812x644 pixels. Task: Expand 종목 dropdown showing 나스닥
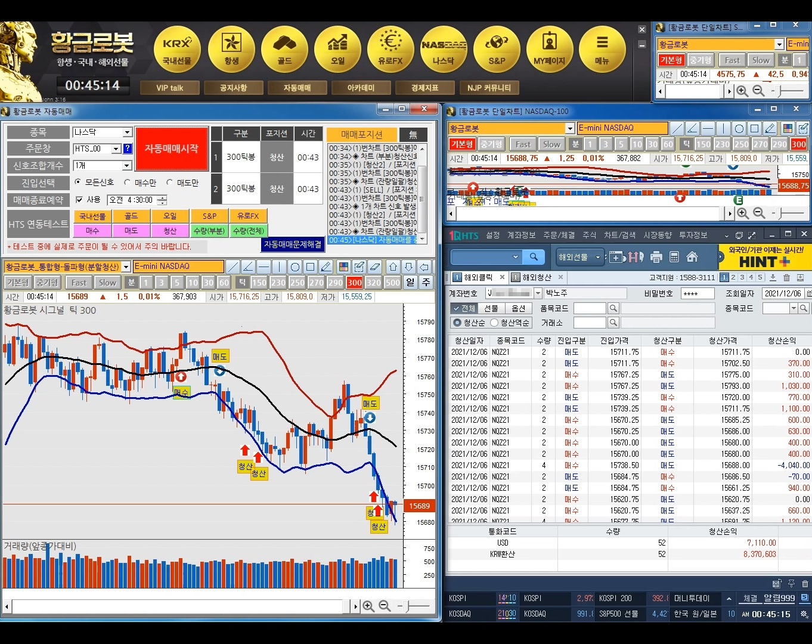(x=127, y=132)
